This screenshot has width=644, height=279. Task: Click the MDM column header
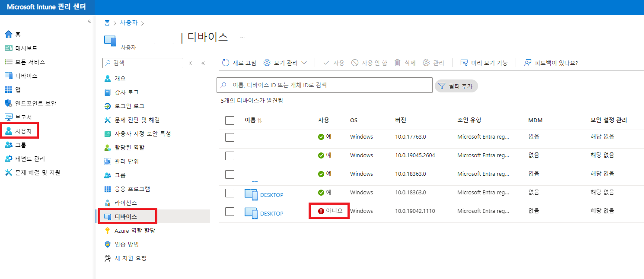[x=535, y=120]
